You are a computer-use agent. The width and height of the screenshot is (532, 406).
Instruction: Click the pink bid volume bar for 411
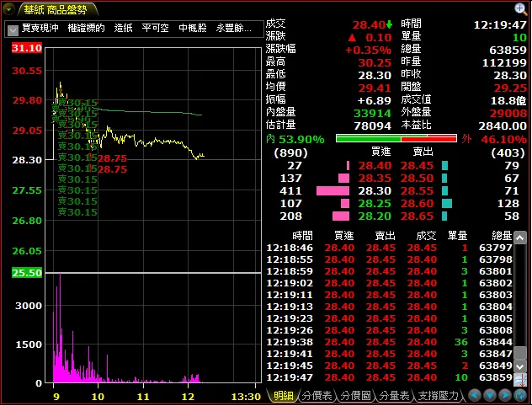332,191
